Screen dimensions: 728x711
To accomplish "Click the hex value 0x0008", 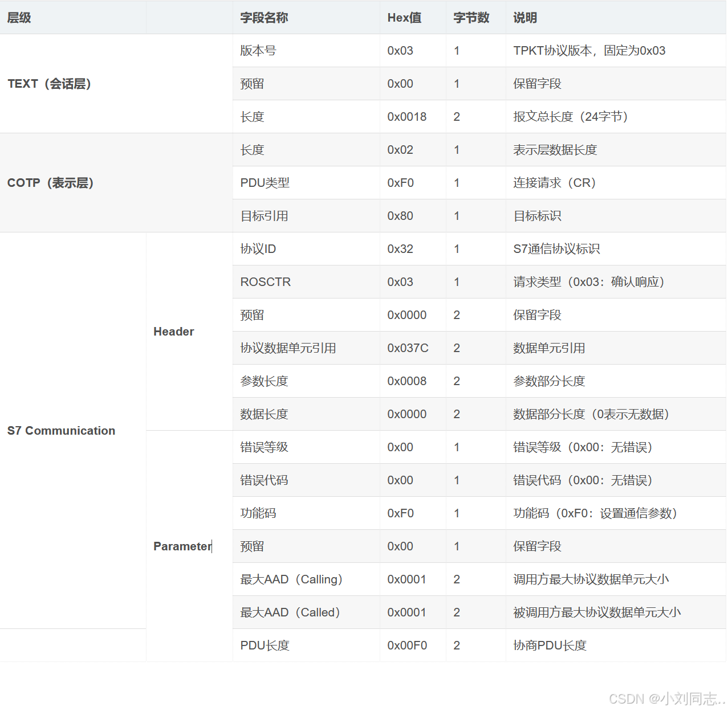I will point(407,381).
